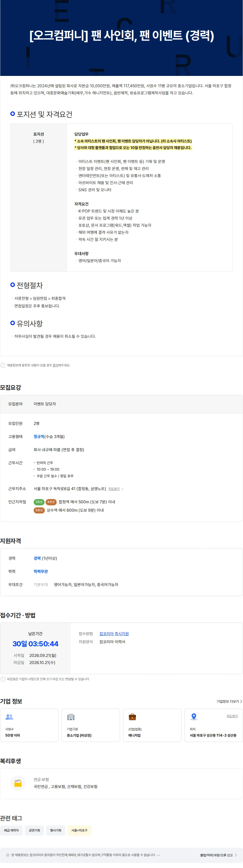Click the 기업구분 building icon
The height and width of the screenshot is (868, 243).
[x=71, y=717]
